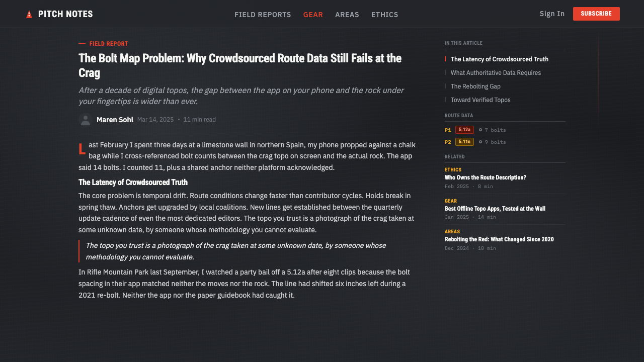Go to the Areas section
Image resolution: width=644 pixels, height=362 pixels.
[347, 15]
